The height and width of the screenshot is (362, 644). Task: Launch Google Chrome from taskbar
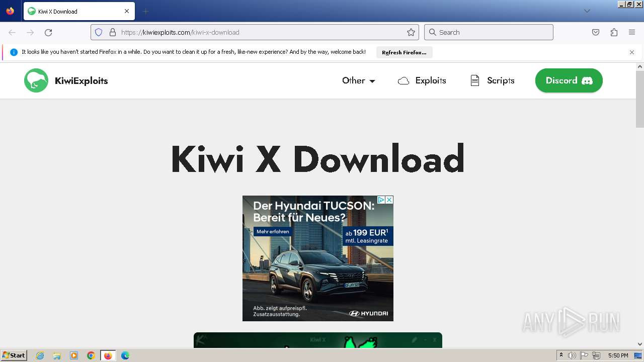91,355
